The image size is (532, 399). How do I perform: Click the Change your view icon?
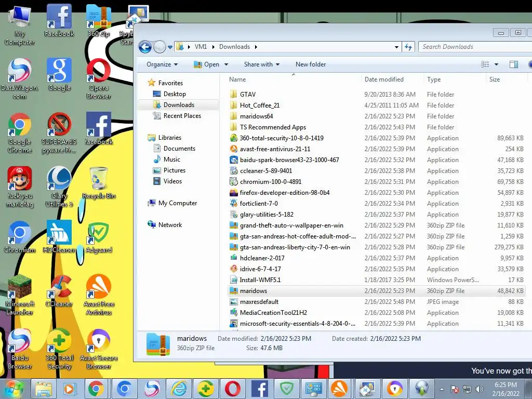pyautogui.click(x=485, y=64)
